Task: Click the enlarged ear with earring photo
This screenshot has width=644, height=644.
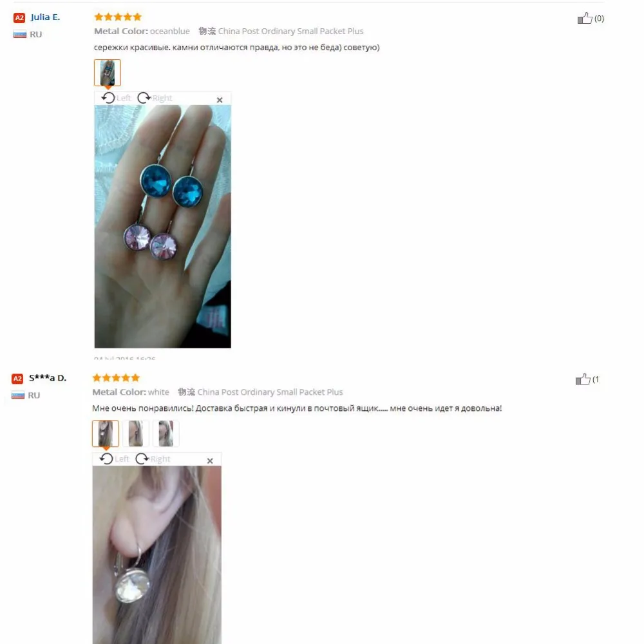Action: (x=157, y=554)
